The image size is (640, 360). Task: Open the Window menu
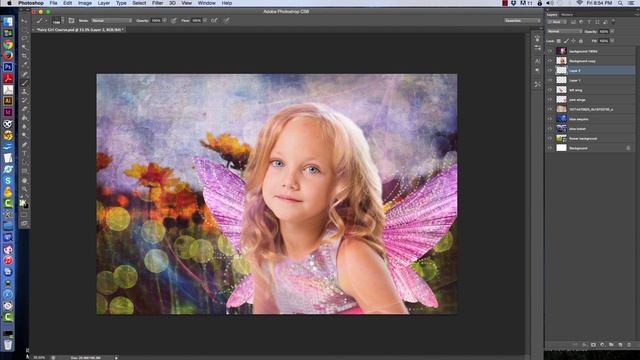[207, 3]
